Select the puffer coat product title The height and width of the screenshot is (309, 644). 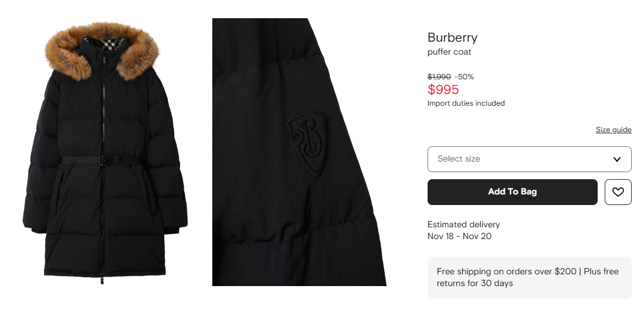(x=449, y=52)
